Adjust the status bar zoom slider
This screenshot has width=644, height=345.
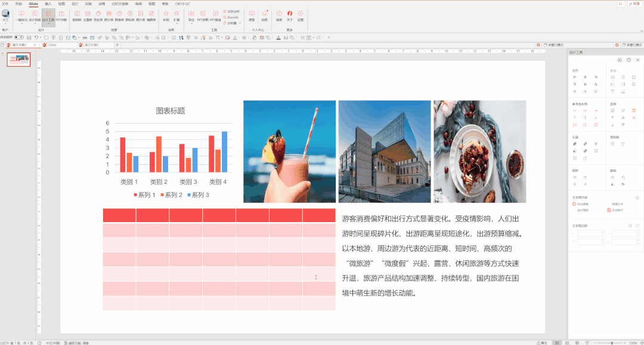click(x=612, y=343)
